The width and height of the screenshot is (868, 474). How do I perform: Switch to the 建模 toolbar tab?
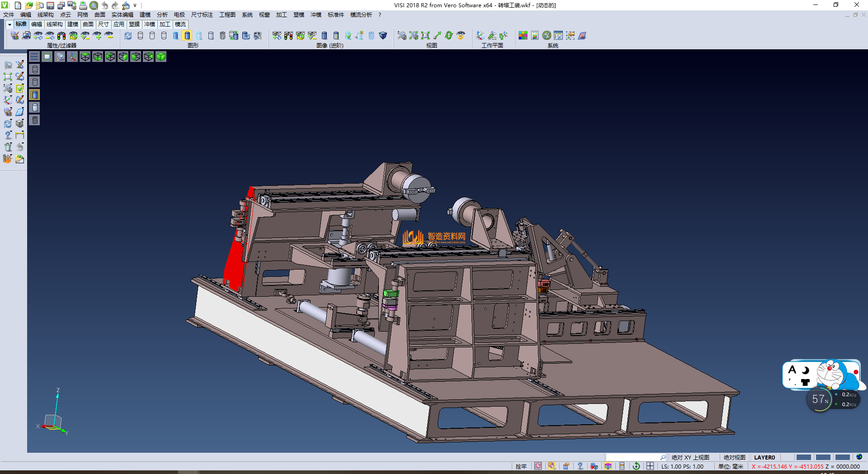coord(72,24)
